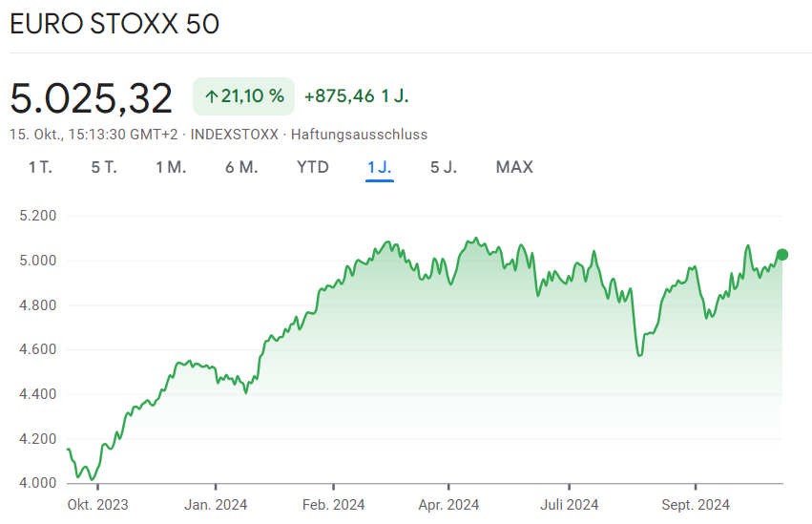Click the Okt. 2023 axis label
The width and height of the screenshot is (812, 524).
(98, 505)
